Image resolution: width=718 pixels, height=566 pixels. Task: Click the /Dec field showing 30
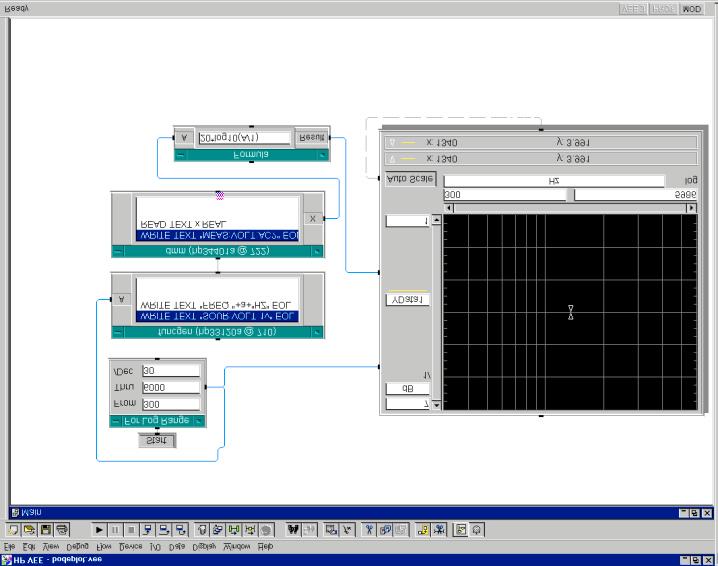click(171, 370)
